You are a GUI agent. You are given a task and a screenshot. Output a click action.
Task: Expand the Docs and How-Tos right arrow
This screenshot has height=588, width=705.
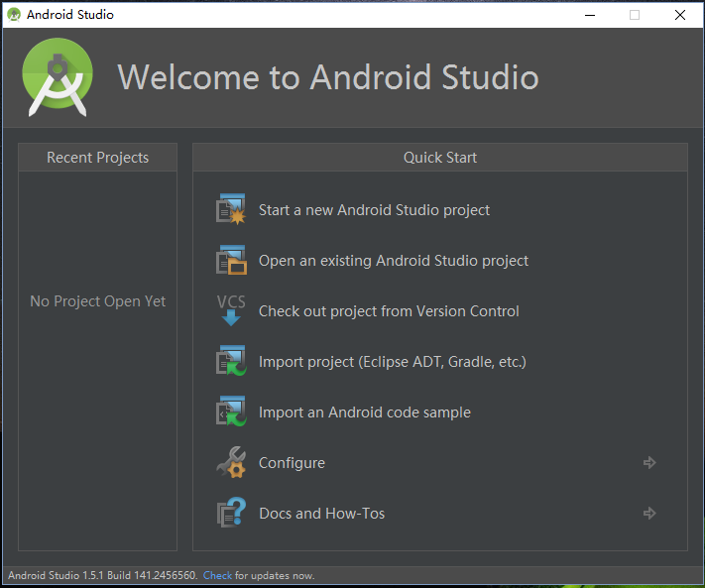pyautogui.click(x=649, y=513)
